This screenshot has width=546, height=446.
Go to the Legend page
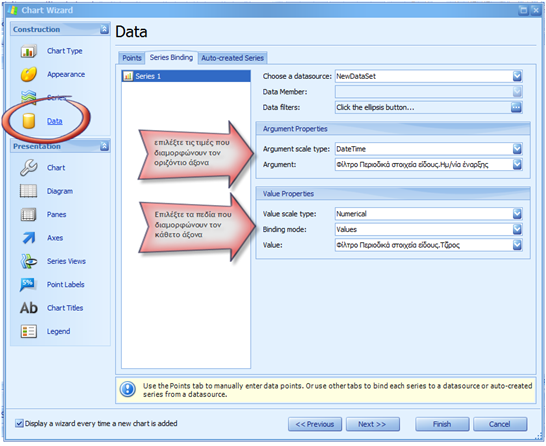pyautogui.click(x=58, y=331)
